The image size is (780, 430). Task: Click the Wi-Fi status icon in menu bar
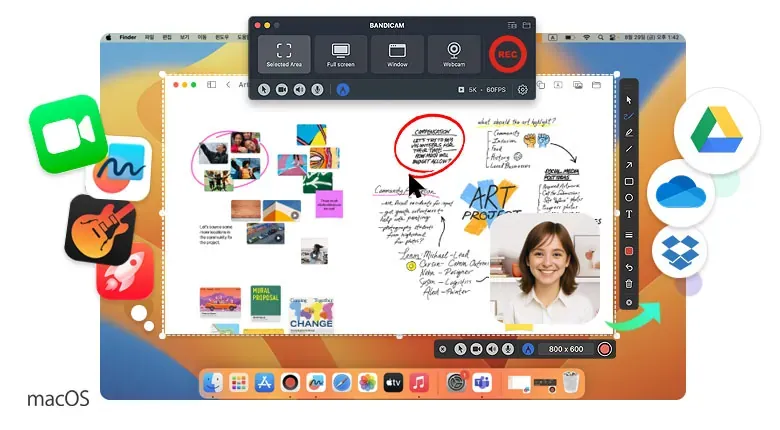(x=586, y=37)
